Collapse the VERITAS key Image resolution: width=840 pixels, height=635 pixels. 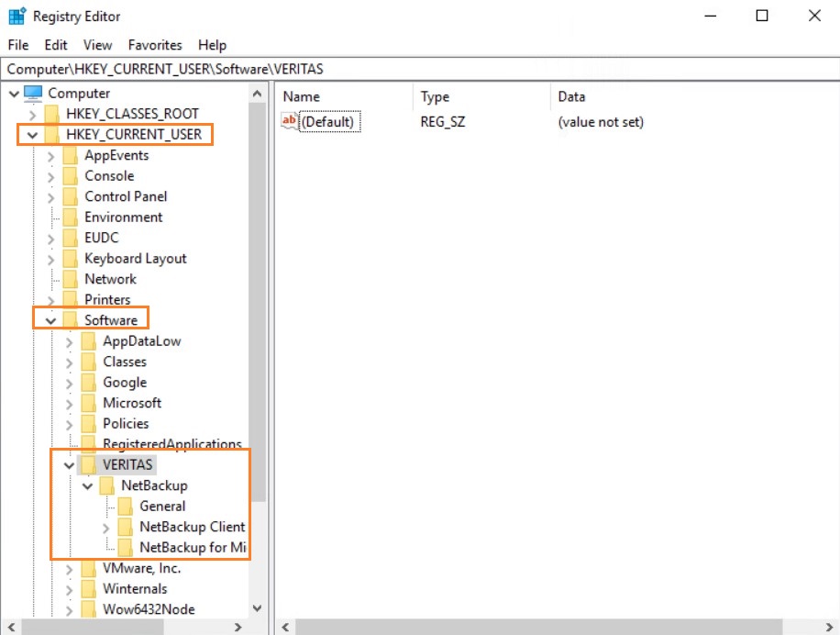[x=69, y=465]
